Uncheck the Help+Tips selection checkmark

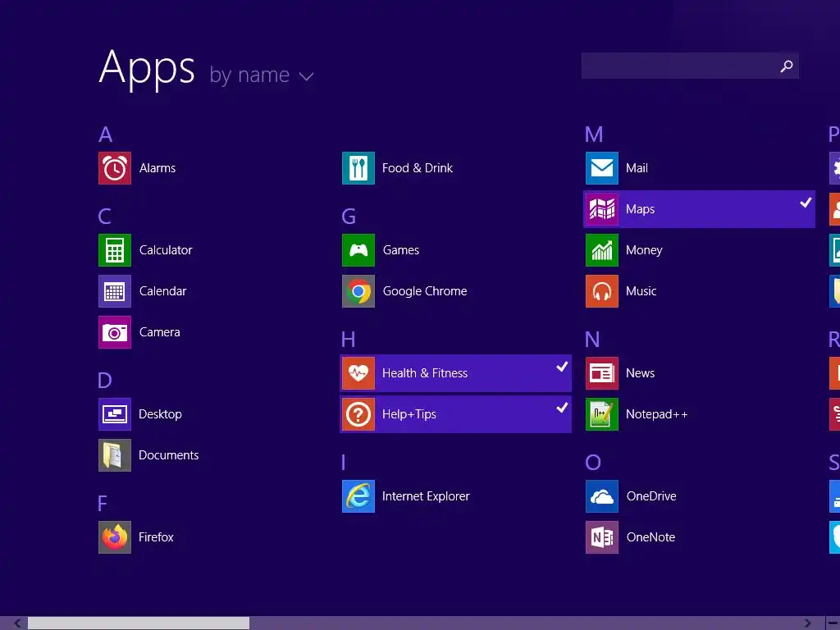(x=562, y=408)
